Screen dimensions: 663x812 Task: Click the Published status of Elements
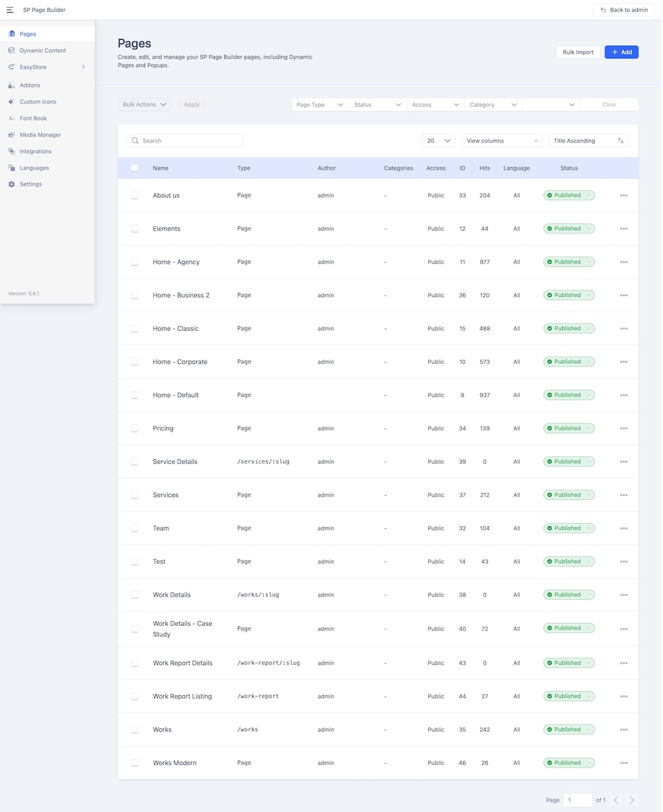(x=569, y=229)
